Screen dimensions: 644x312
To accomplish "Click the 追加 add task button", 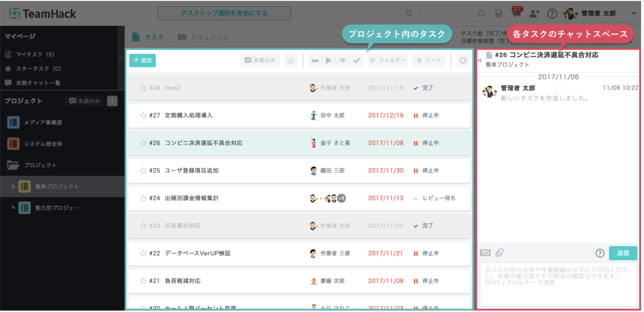I will click(x=142, y=61).
